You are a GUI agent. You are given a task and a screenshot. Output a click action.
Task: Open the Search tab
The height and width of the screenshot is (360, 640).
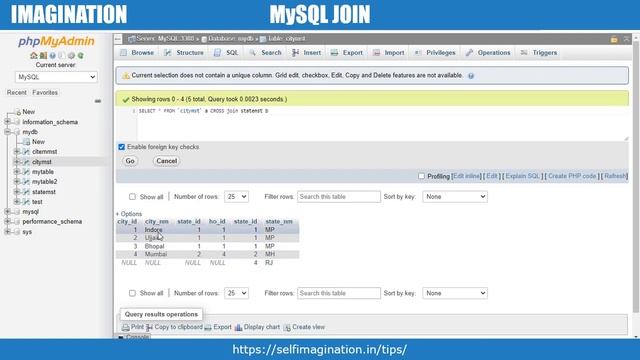pyautogui.click(x=265, y=53)
